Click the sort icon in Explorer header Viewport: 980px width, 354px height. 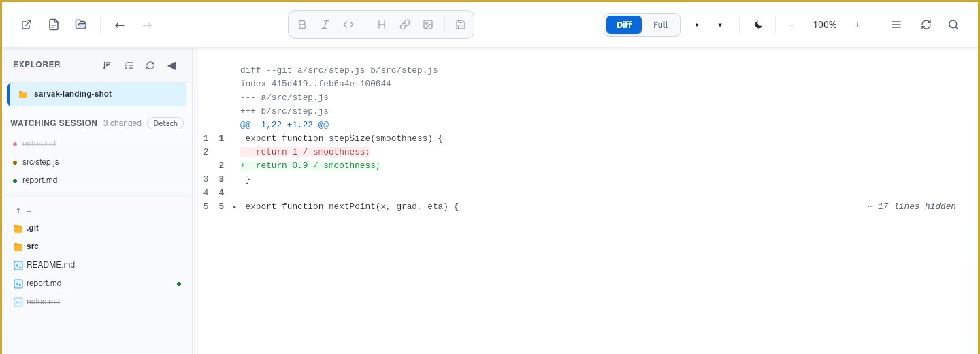(x=107, y=65)
